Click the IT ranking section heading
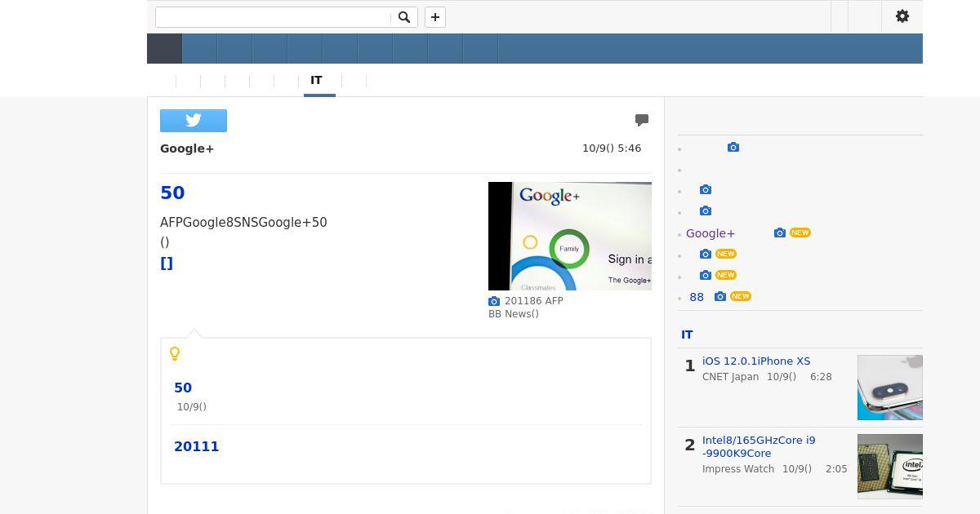 point(687,335)
